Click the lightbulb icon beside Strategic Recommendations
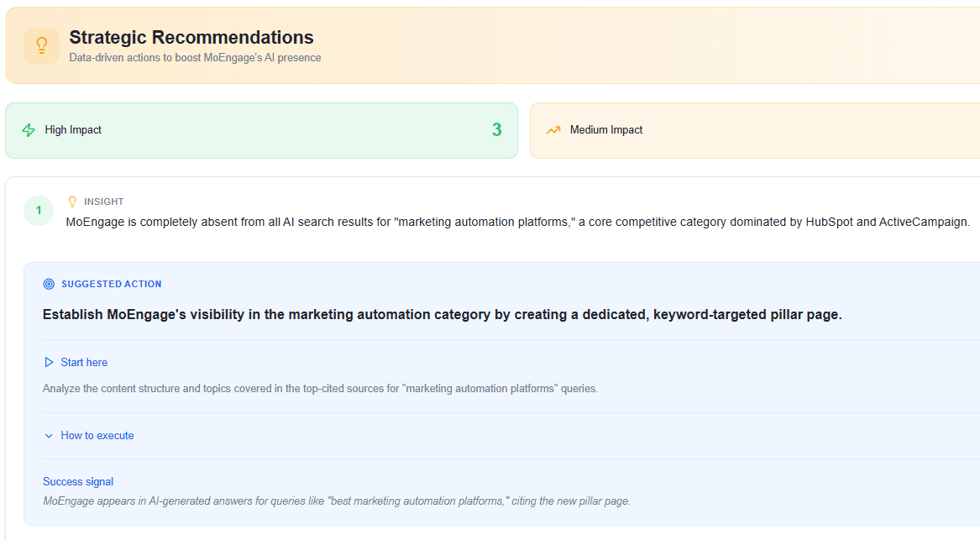 [x=41, y=45]
